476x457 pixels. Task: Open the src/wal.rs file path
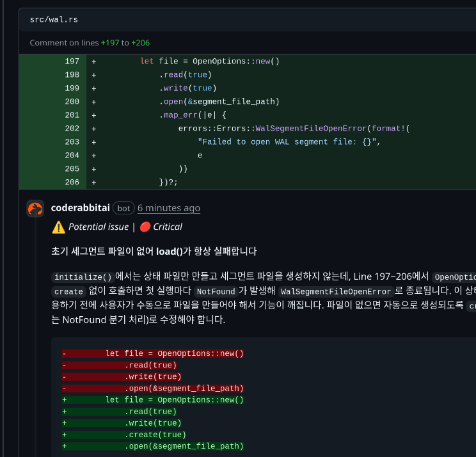(54, 20)
